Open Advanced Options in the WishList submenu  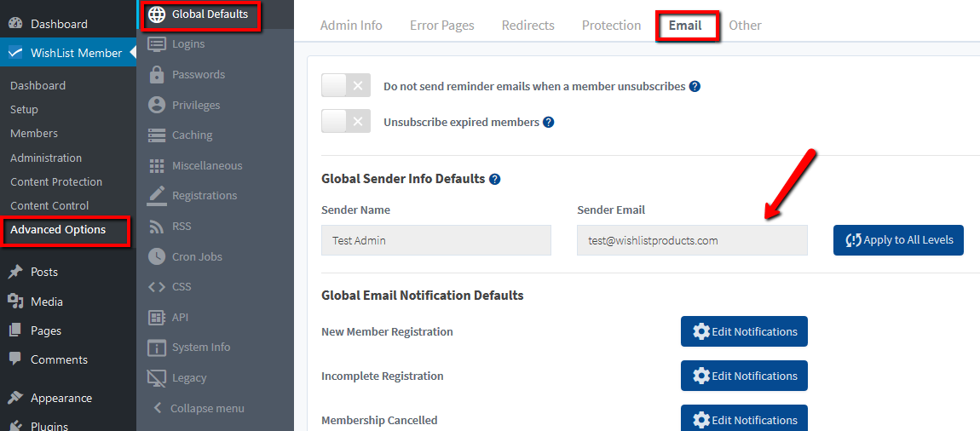tap(58, 229)
